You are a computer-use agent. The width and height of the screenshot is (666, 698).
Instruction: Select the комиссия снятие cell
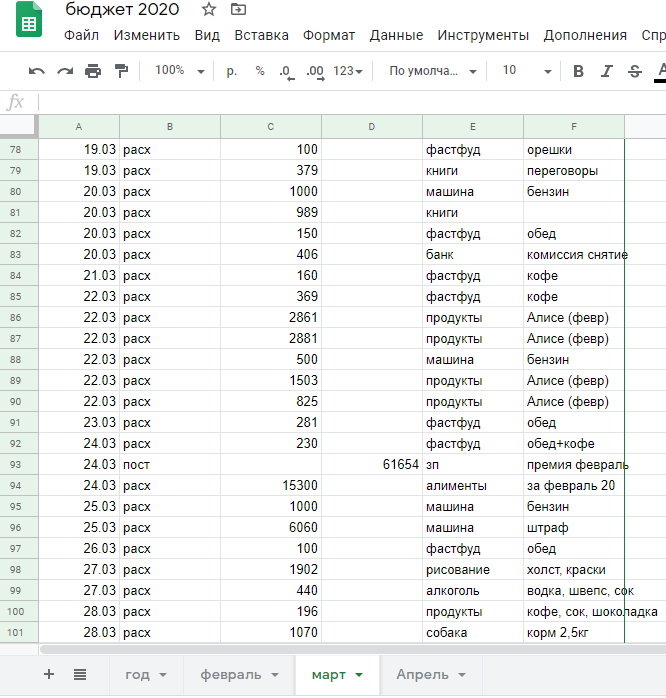[574, 254]
